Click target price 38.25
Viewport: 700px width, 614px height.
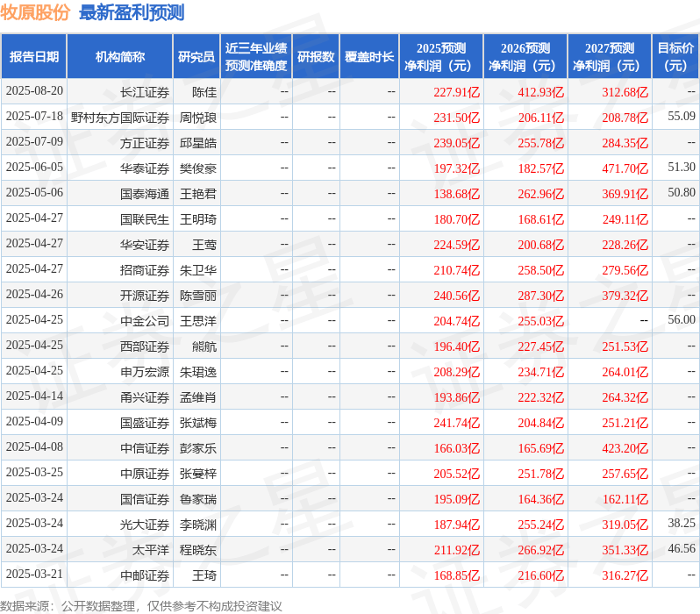[682, 524]
